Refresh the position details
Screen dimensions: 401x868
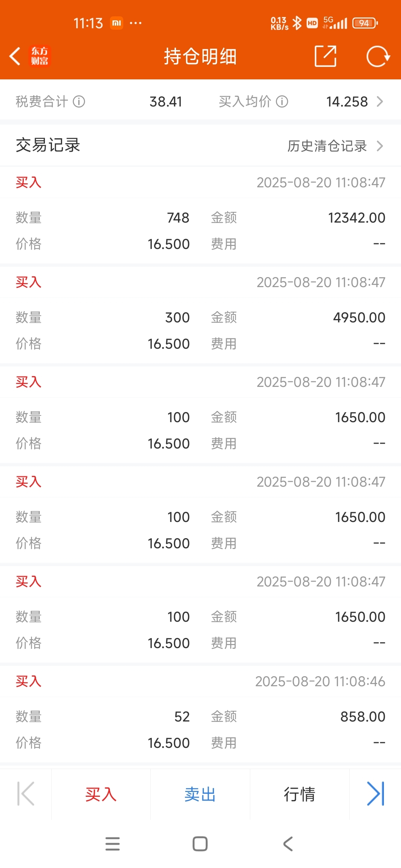tap(378, 56)
